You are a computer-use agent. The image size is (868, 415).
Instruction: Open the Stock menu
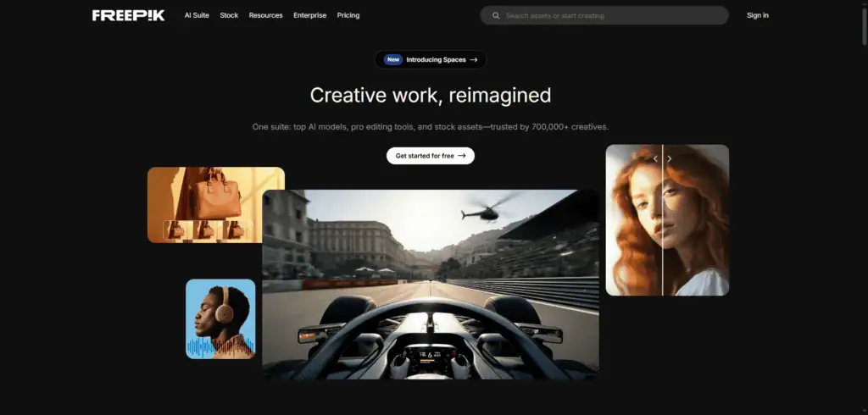(229, 15)
